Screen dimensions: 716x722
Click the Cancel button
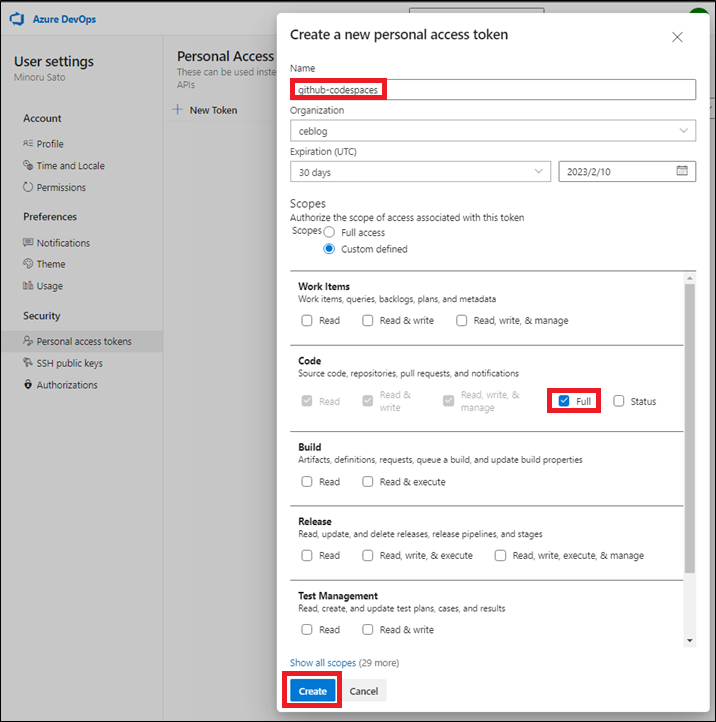(364, 691)
